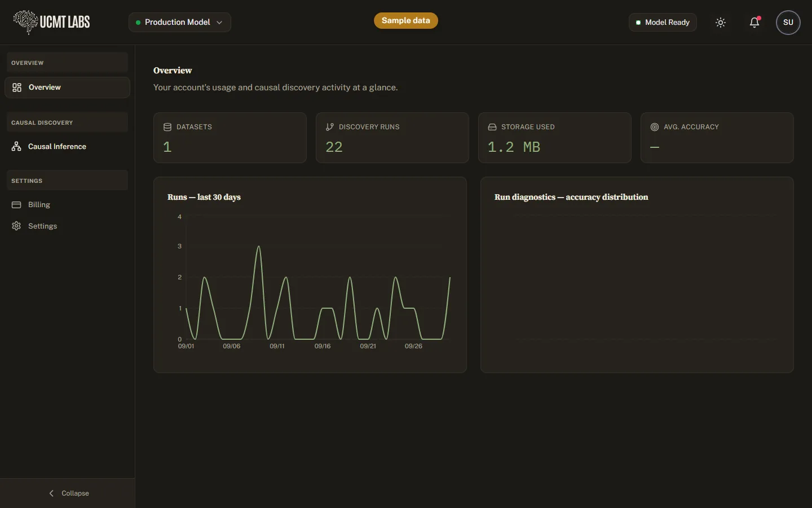The width and height of the screenshot is (812, 508).
Task: Open the notifications bell
Action: click(x=754, y=23)
